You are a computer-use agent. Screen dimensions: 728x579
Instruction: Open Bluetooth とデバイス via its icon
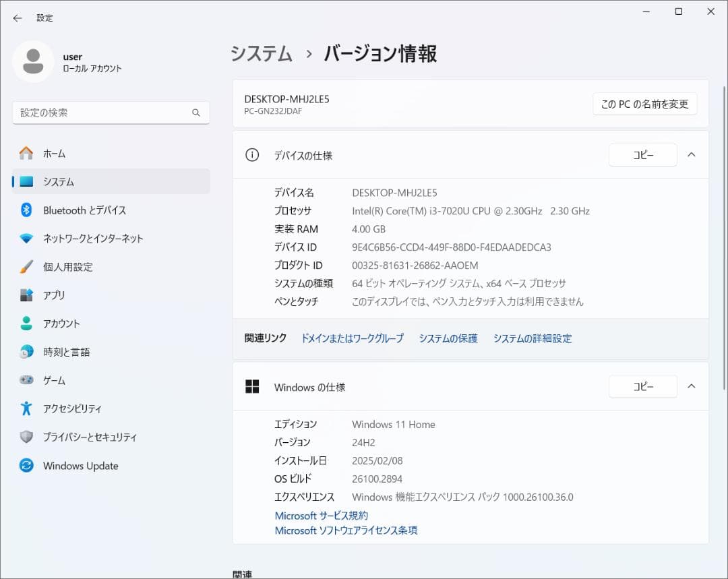click(26, 210)
